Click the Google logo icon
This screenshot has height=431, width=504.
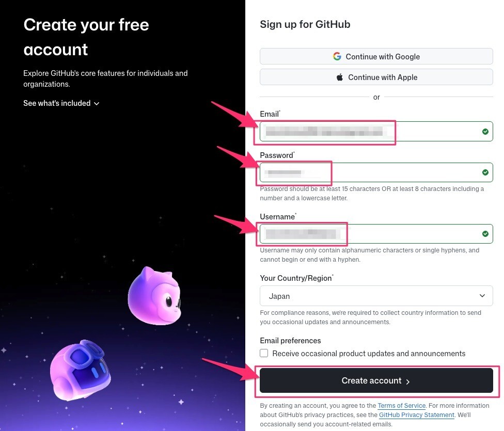tap(337, 56)
